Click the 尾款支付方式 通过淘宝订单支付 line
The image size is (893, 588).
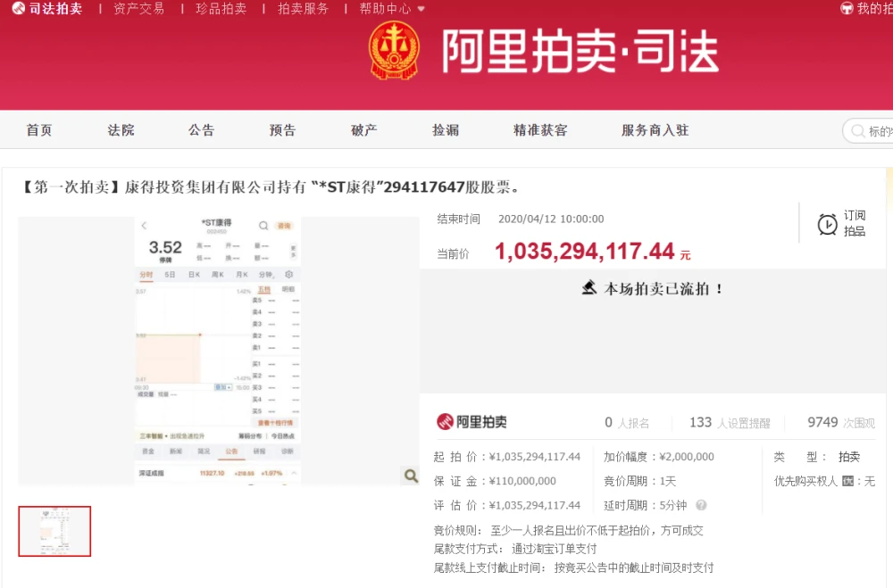point(515,549)
